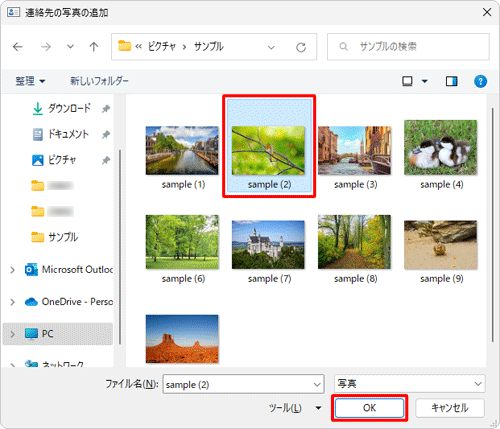Click the navigation pane scrollbar
Screen dimensions: 500x429
120,247
